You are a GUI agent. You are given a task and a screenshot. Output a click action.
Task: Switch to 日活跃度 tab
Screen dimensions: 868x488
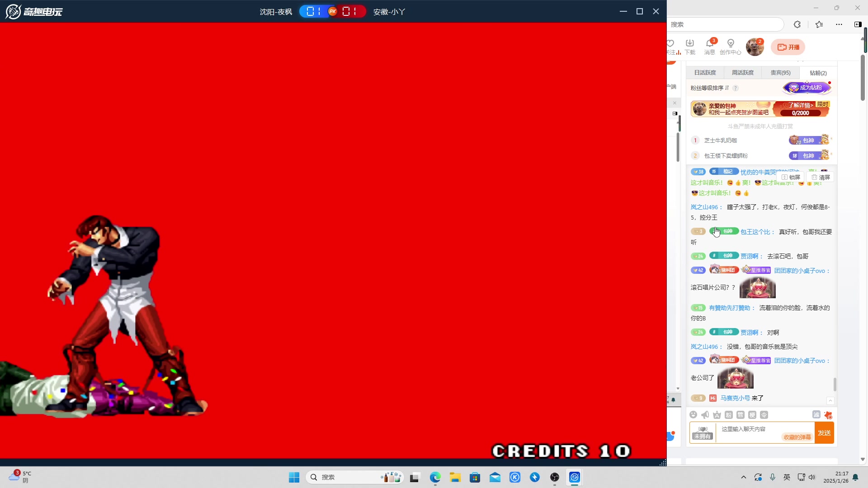pos(705,73)
